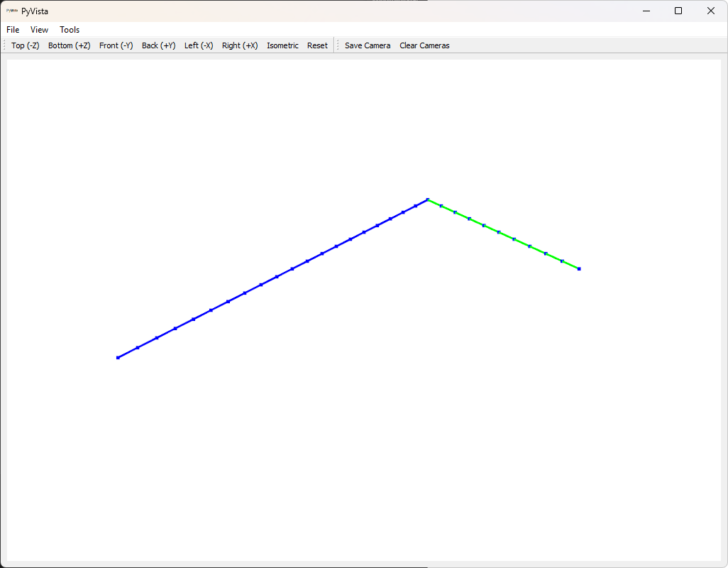Select the Front (-Y) camera view
The width and height of the screenshot is (728, 568).
116,45
